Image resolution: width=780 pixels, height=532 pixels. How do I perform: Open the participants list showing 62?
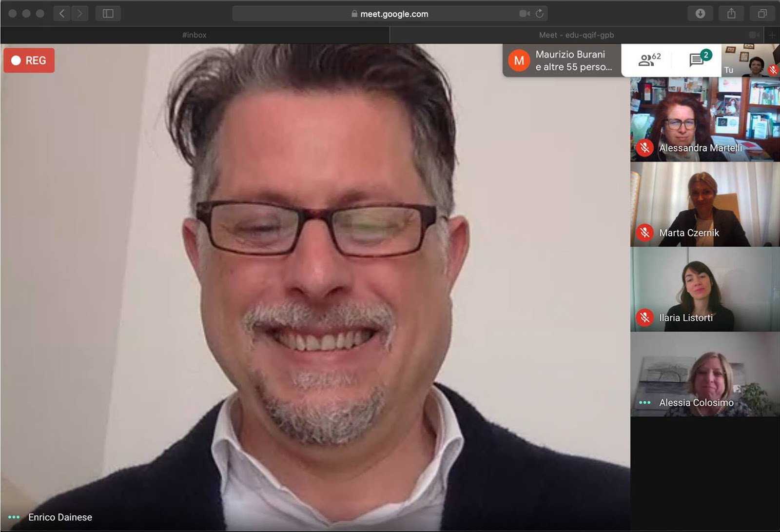pos(649,60)
